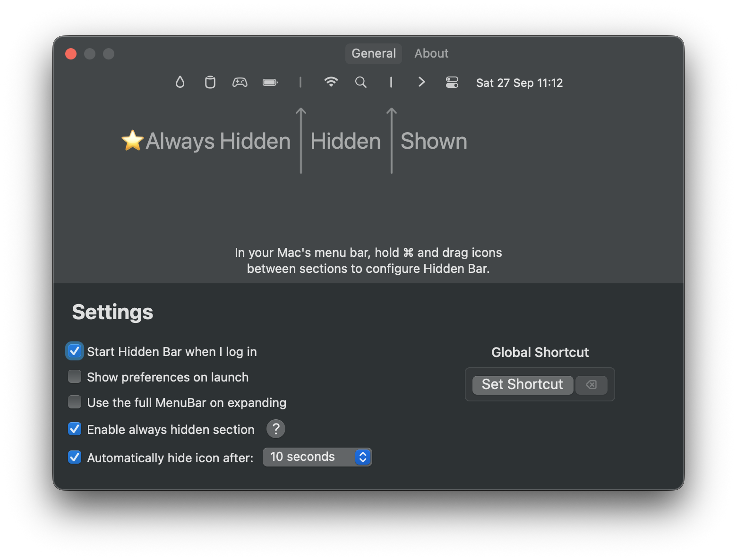The width and height of the screenshot is (737, 560).
Task: Click the clear shortcut backspace icon
Action: pos(591,385)
